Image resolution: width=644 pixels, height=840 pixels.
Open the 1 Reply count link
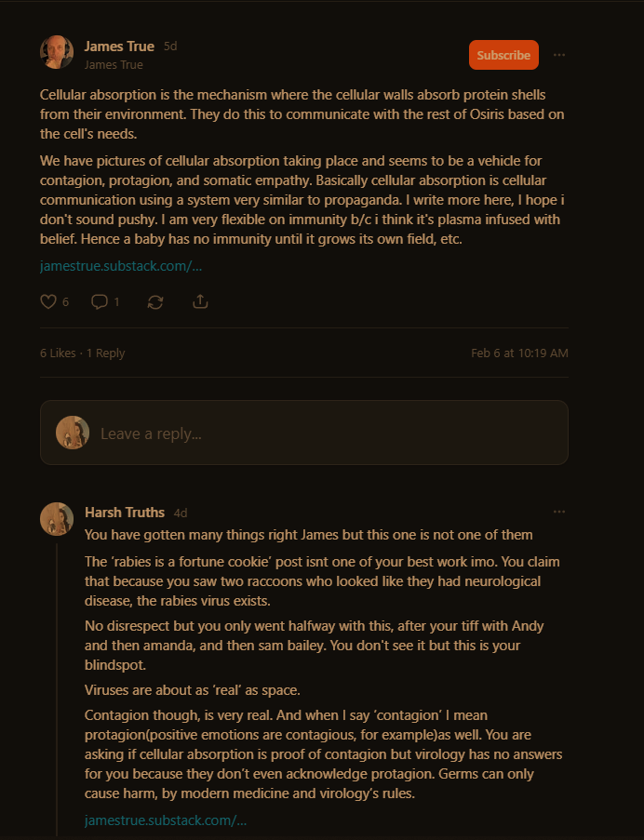click(x=105, y=353)
